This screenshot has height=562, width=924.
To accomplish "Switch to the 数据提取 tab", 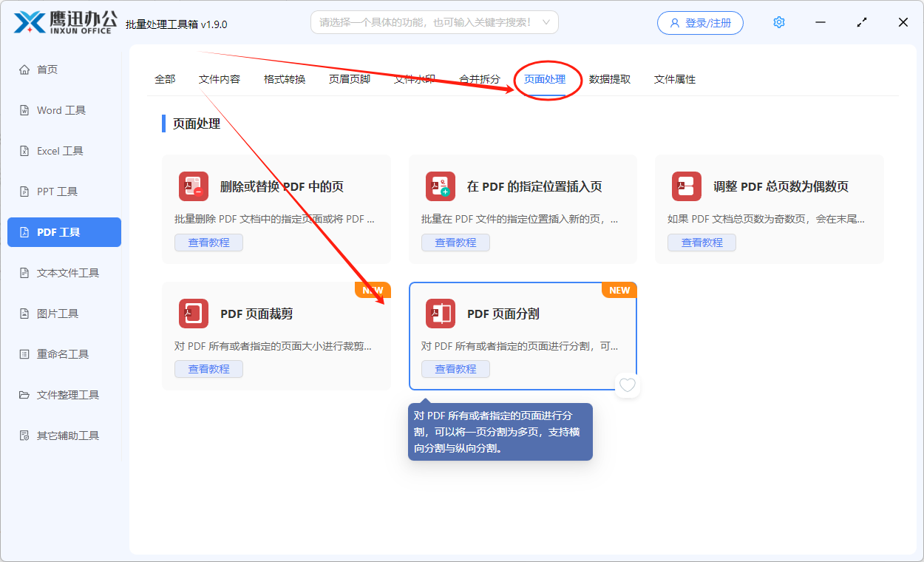I will [x=610, y=79].
